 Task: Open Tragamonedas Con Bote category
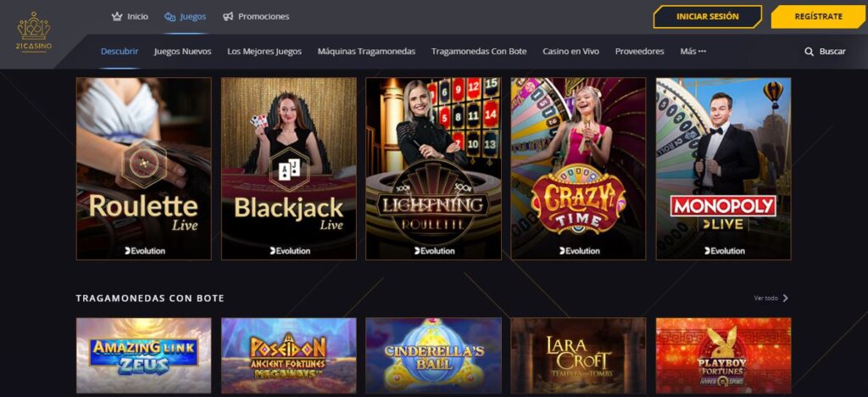coord(479,52)
